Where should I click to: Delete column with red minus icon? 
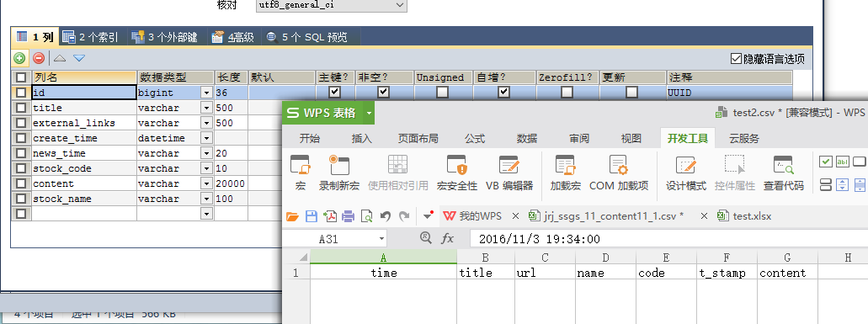38,57
